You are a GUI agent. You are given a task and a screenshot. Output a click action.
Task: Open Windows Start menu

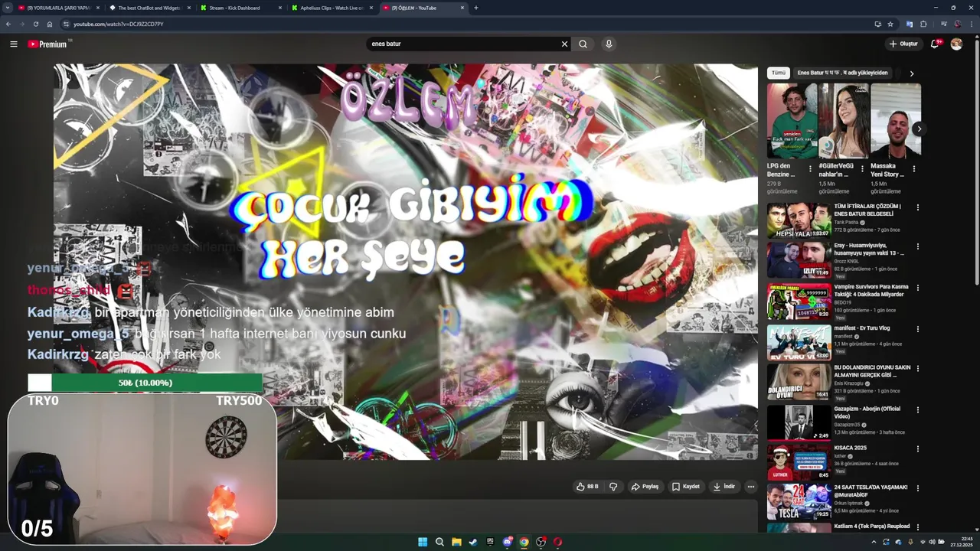423,542
